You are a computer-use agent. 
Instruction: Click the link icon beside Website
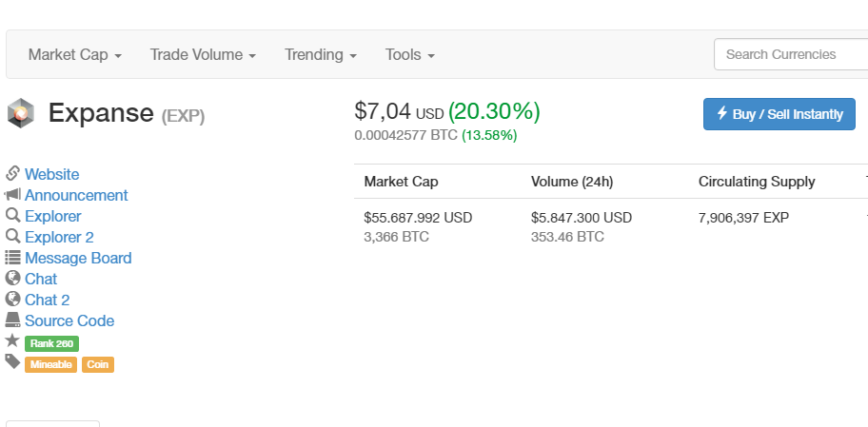[x=13, y=174]
